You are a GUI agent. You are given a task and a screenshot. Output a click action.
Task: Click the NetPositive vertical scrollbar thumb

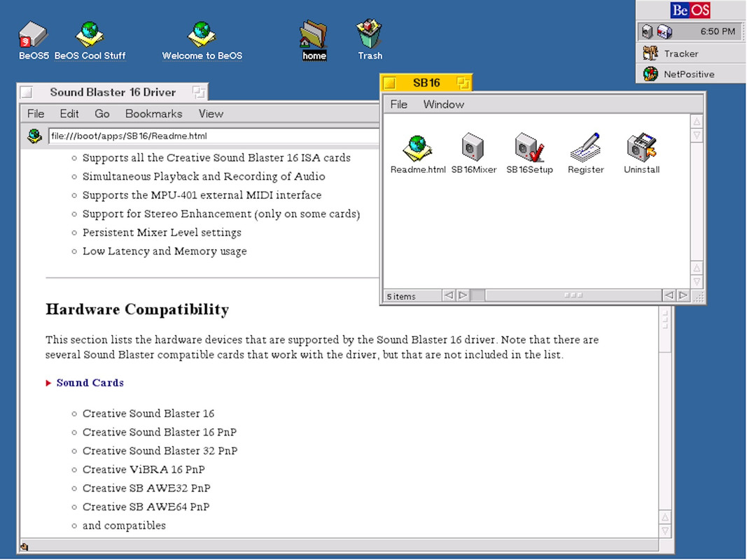[x=665, y=330]
